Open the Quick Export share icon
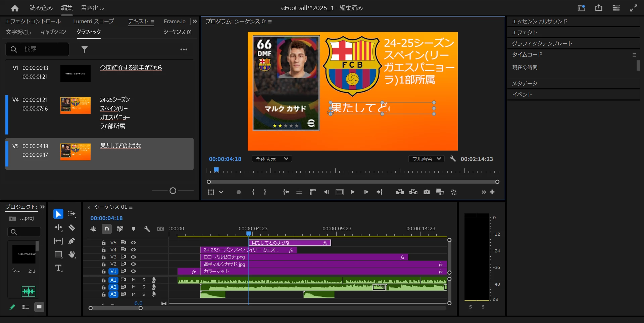The height and width of the screenshot is (323, 644). coord(599,8)
